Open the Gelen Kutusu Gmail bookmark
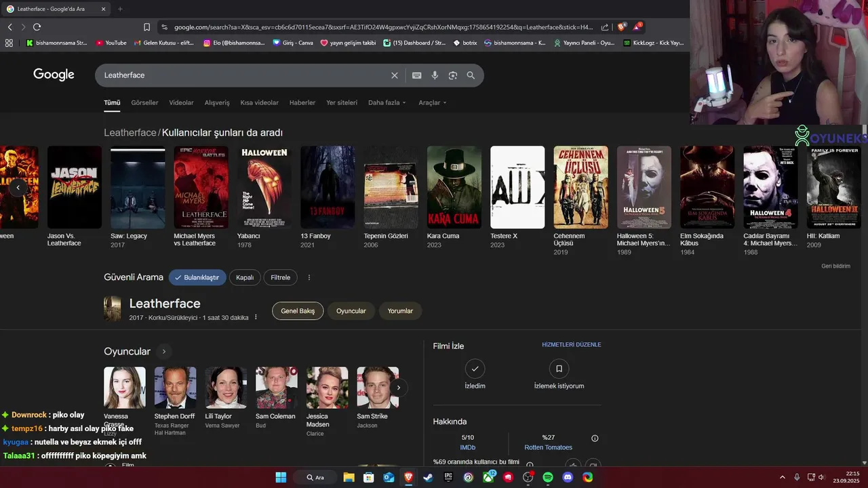868x488 pixels. (x=163, y=43)
